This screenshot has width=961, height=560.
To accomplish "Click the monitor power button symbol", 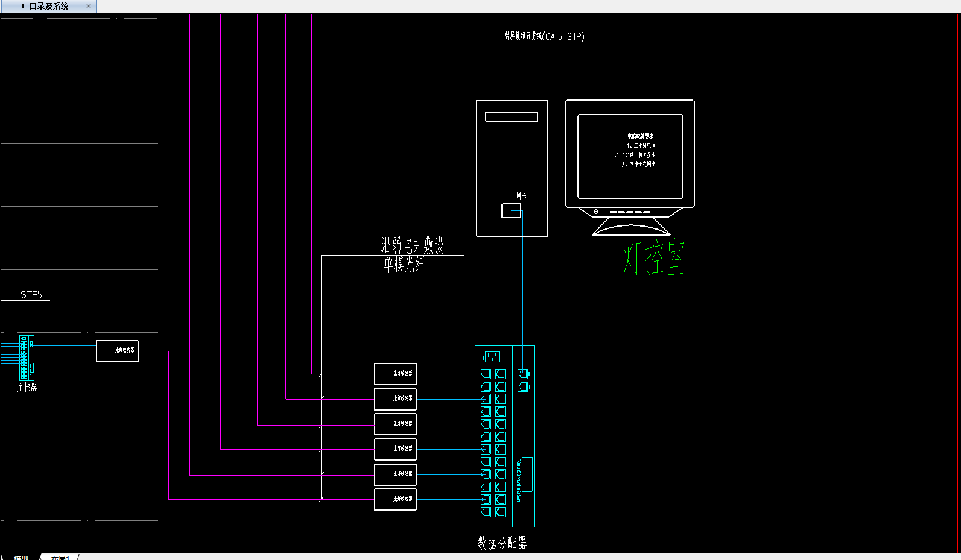I will (x=596, y=212).
